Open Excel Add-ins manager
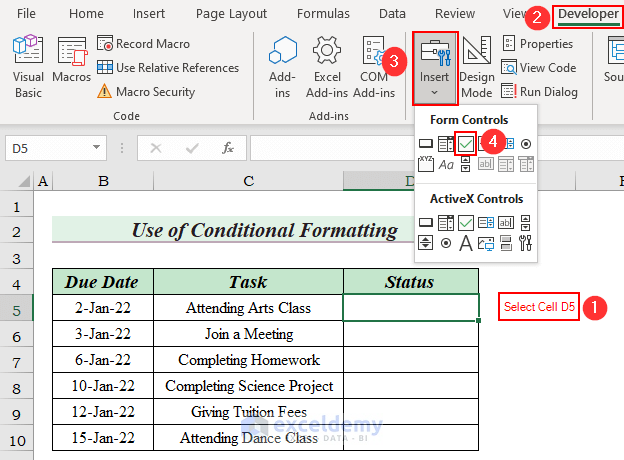Image resolution: width=624 pixels, height=460 pixels. pyautogui.click(x=327, y=67)
